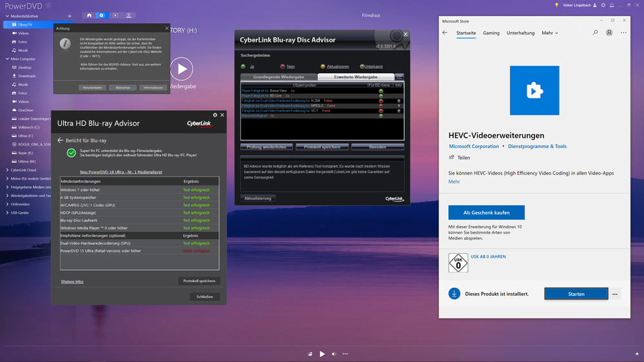644x362 pixels.
Task: Switch to the video playback mode icon in the toolbar
Action: pos(115,15)
